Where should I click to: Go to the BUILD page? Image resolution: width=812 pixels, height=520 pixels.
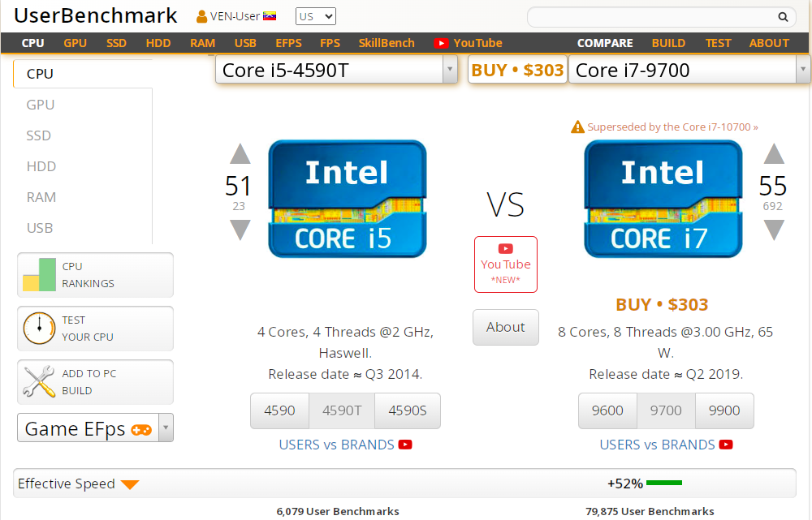668,44
